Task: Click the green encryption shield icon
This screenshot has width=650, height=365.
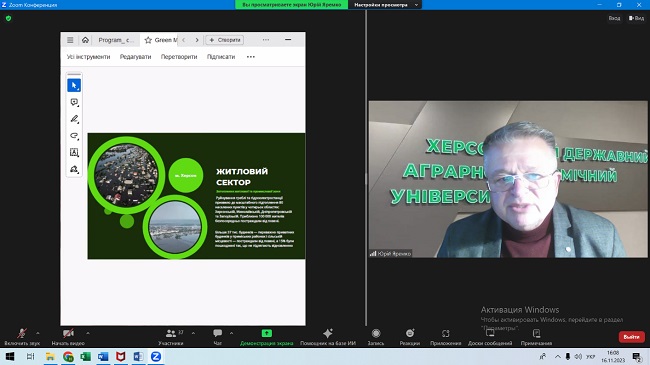Action: 8,18
